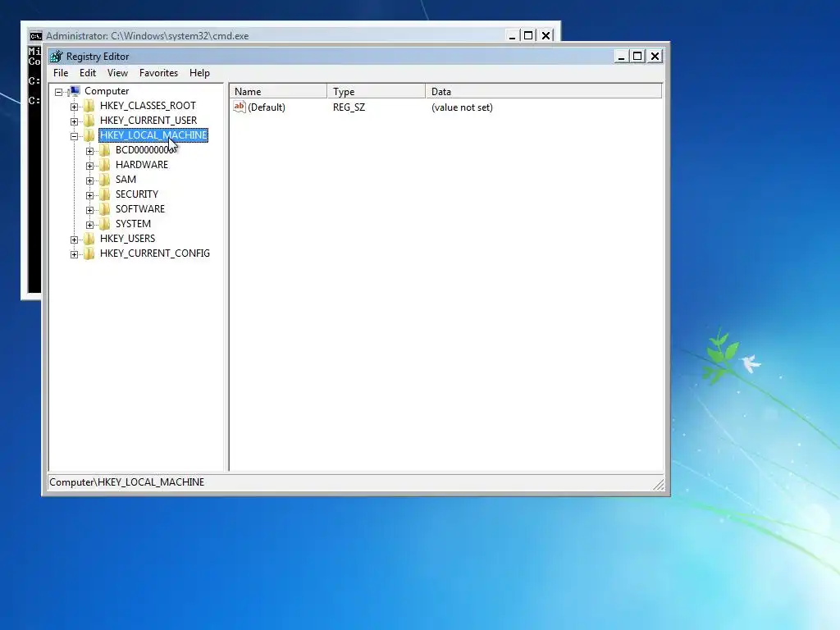Viewport: 840px width, 630px height.
Task: Open the Favorites menu
Action: tap(158, 73)
